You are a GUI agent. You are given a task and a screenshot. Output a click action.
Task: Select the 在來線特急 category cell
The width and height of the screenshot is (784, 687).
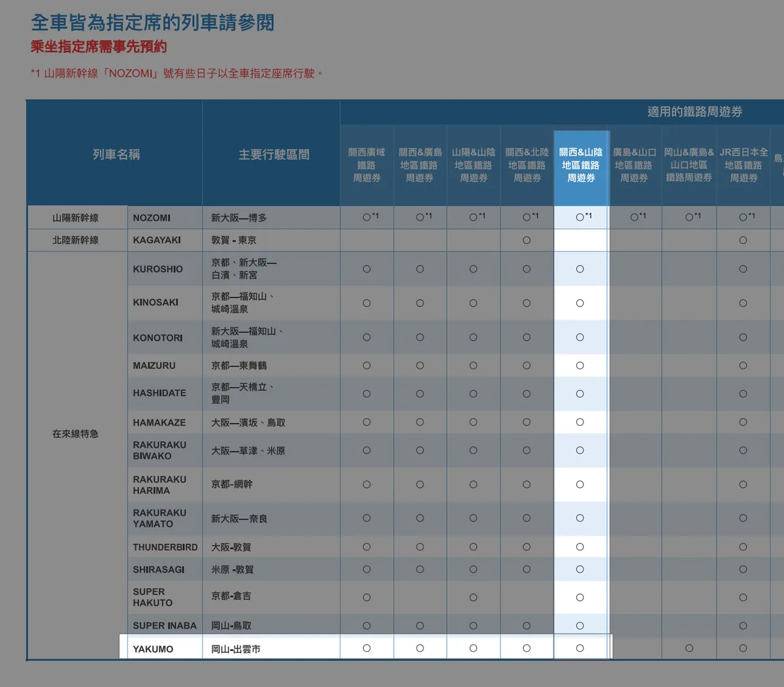point(76,434)
